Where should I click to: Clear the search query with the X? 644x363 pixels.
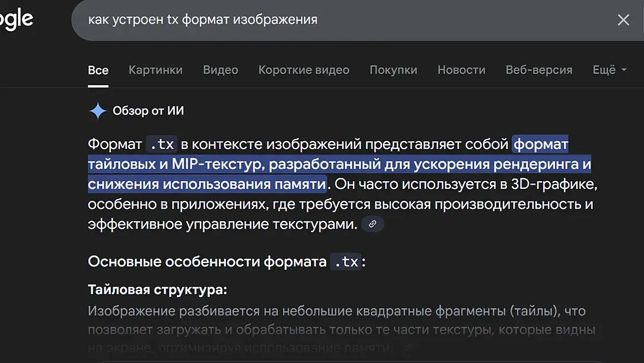(x=623, y=20)
